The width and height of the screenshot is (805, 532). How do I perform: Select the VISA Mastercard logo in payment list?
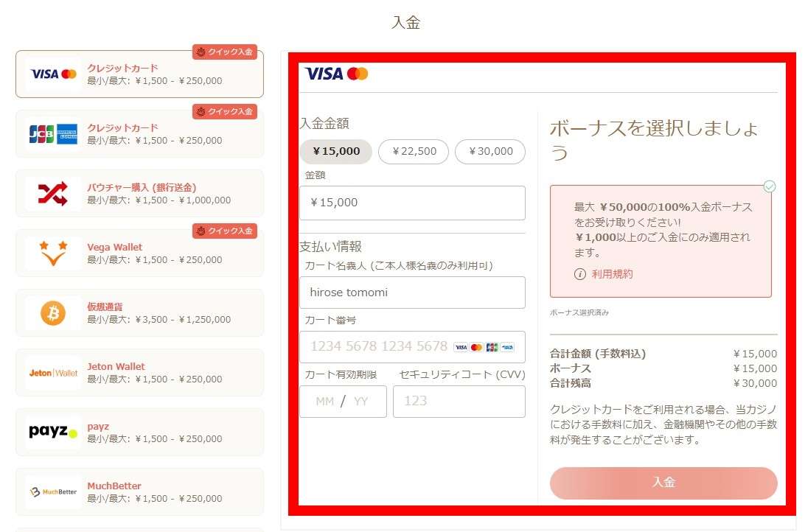(x=53, y=74)
